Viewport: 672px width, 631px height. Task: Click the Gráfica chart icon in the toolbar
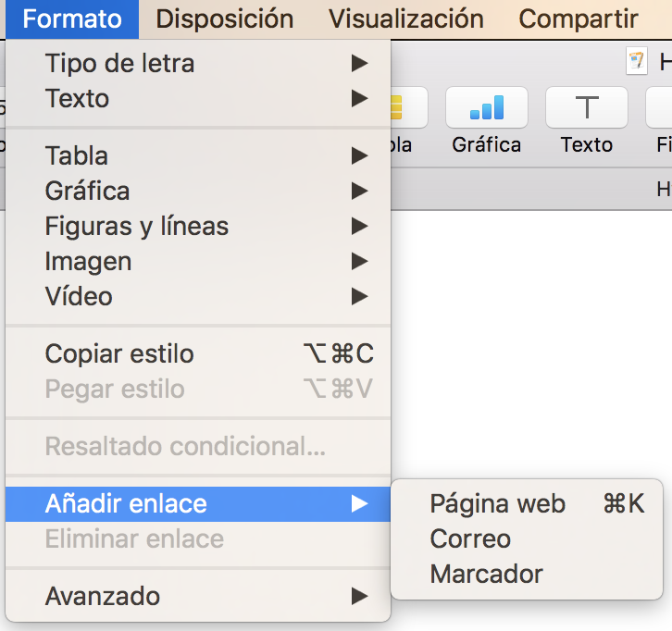pos(487,108)
